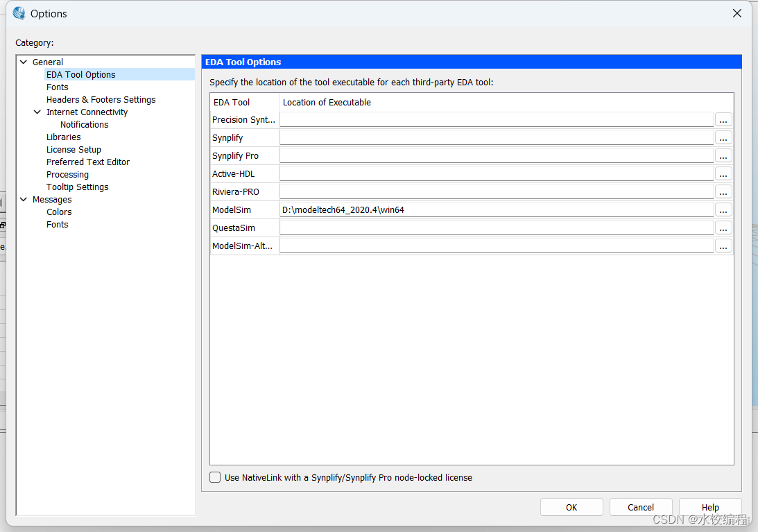Cancel the Options dialog
758x532 pixels.
[x=641, y=507]
